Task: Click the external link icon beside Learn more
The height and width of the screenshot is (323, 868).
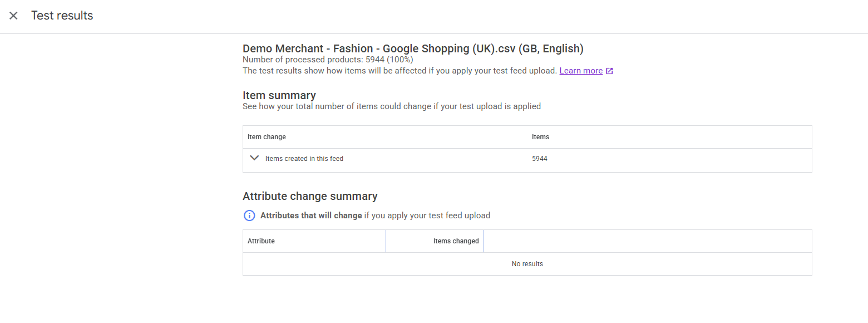Action: tap(609, 71)
